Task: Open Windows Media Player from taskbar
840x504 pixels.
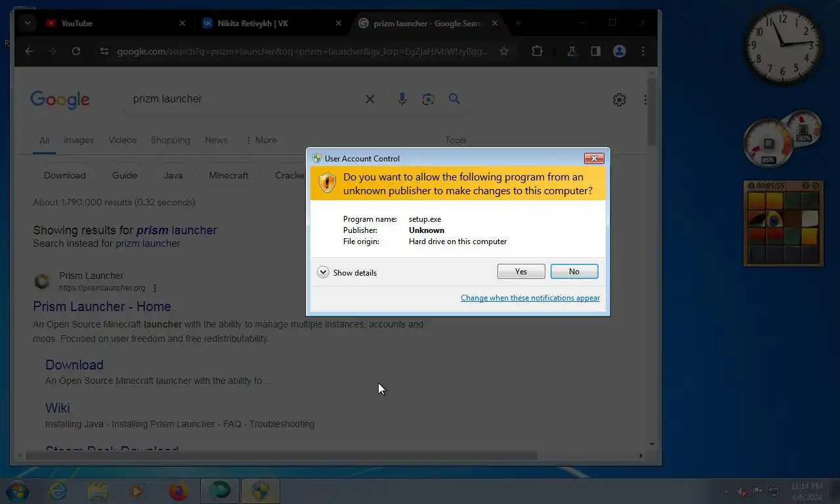Action: pyautogui.click(x=137, y=491)
